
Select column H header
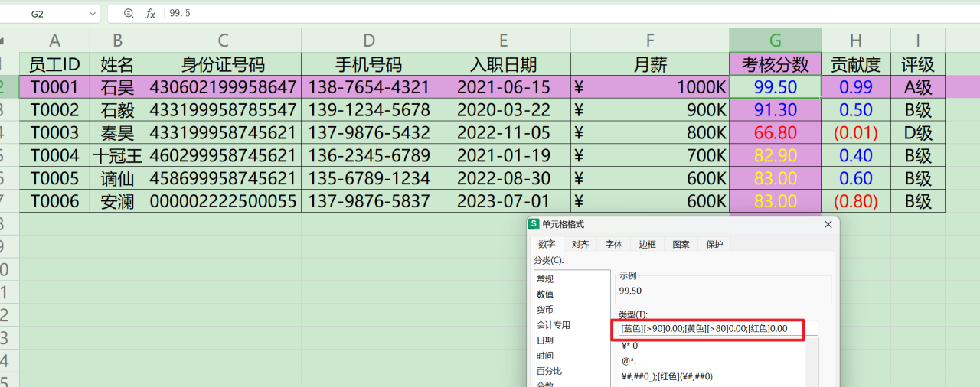pyautogui.click(x=856, y=41)
